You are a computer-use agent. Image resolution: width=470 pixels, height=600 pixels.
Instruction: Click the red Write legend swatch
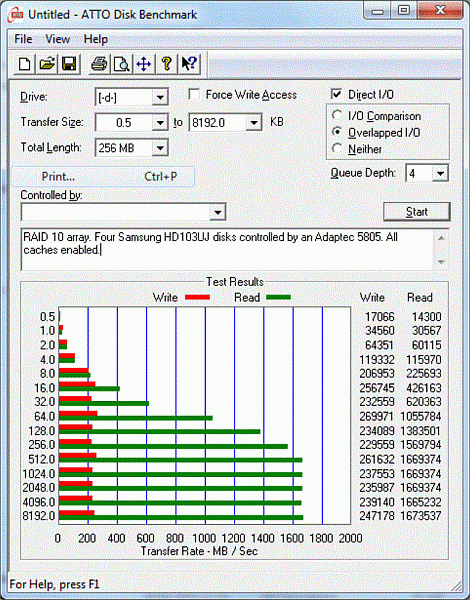[197, 297]
